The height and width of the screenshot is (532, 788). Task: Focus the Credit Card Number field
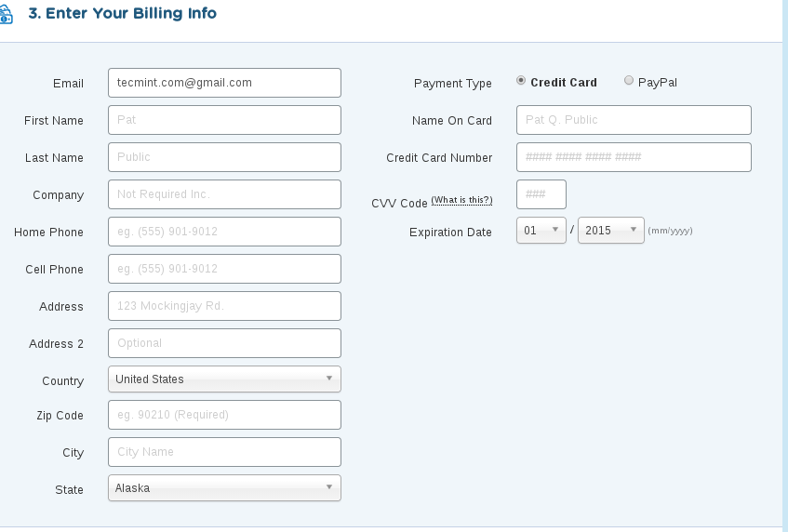634,157
